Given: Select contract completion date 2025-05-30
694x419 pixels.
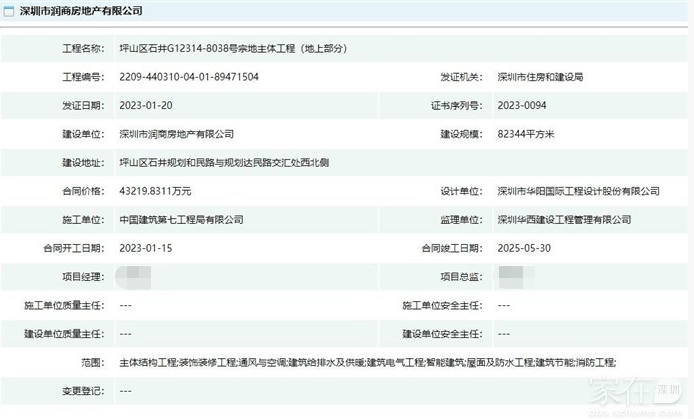Looking at the screenshot, I should coord(524,248).
